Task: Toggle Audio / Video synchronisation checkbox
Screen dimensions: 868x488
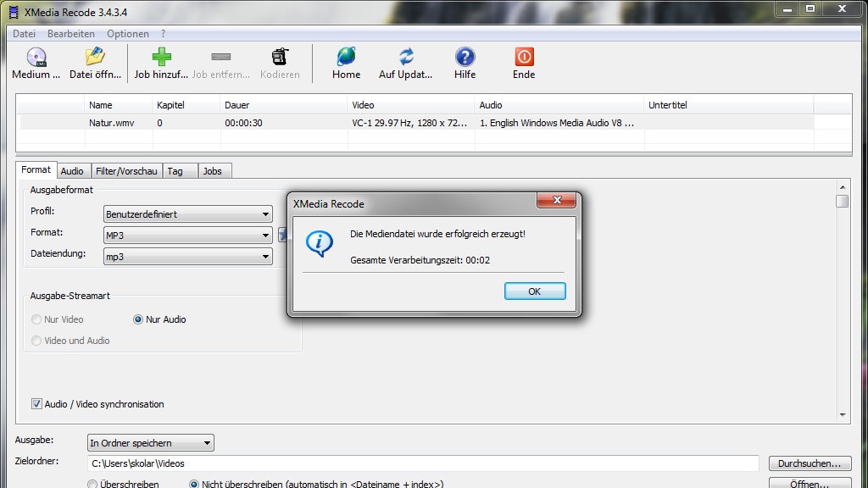Action: click(x=36, y=404)
